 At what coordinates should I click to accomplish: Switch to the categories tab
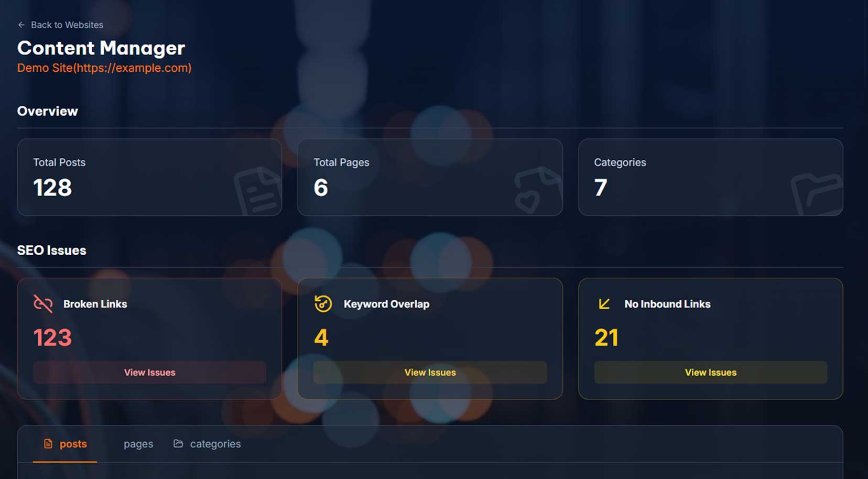pos(215,444)
